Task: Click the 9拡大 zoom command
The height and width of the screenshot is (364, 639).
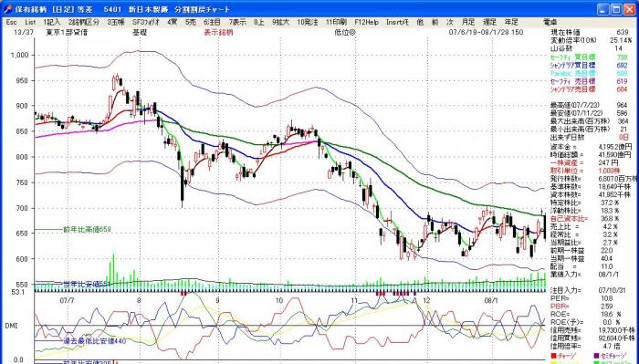Action: coord(281,22)
